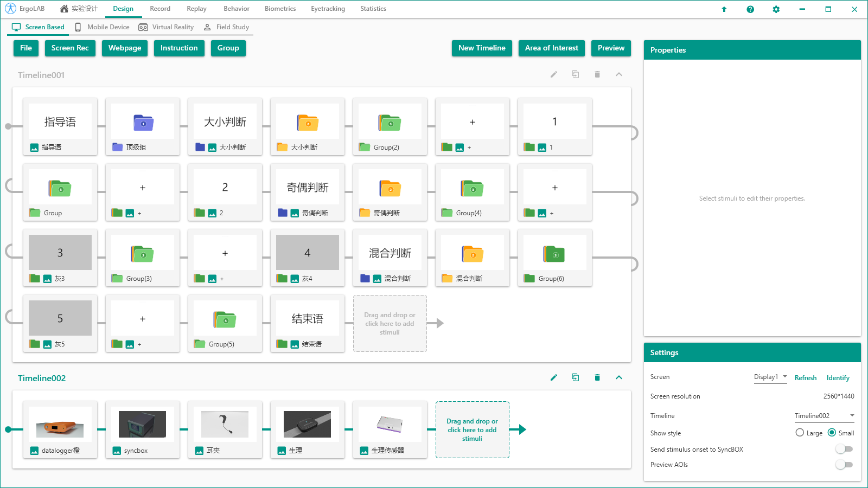The height and width of the screenshot is (488, 868).
Task: Select the syncbox stimulus thumbnail
Action: pyautogui.click(x=143, y=425)
